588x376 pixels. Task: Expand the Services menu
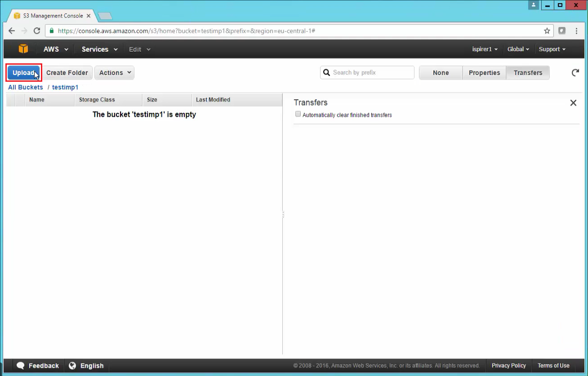pyautogui.click(x=99, y=49)
